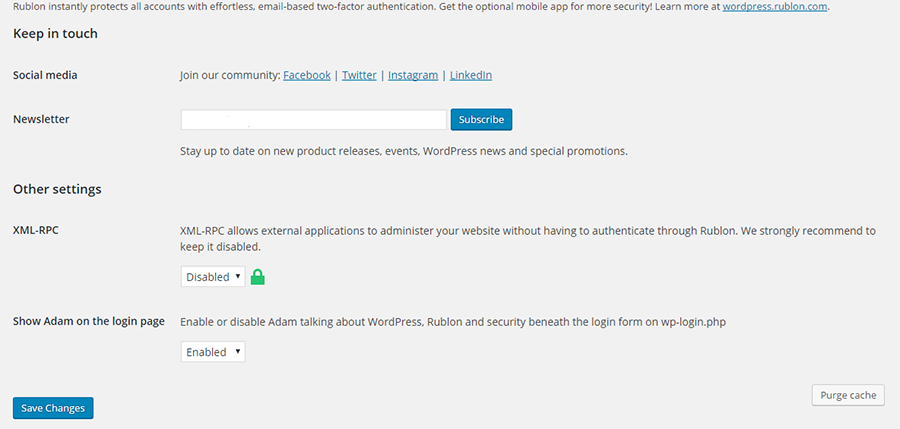The width and height of the screenshot is (900, 429).
Task: Open the Facebook community link
Action: click(307, 75)
